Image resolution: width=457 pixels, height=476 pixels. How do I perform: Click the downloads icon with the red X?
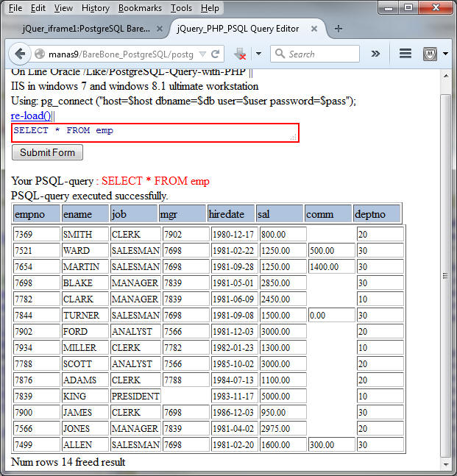click(241, 54)
